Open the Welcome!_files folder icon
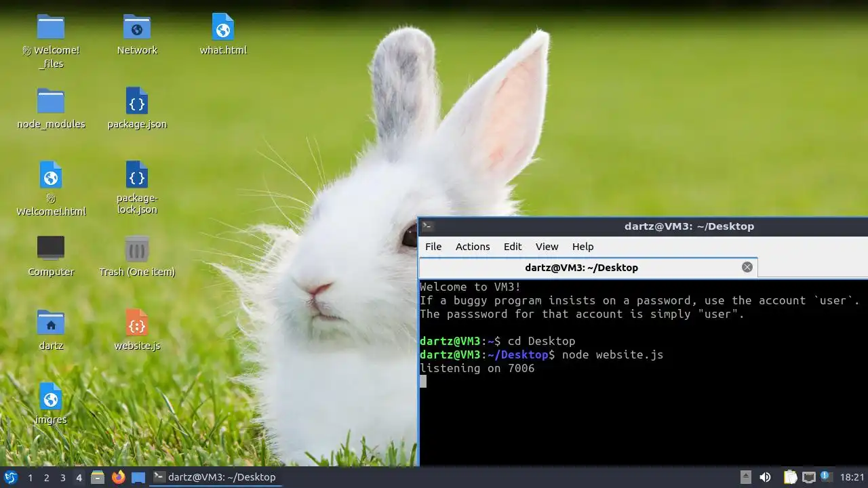Image resolution: width=868 pixels, height=488 pixels. pyautogui.click(x=51, y=27)
